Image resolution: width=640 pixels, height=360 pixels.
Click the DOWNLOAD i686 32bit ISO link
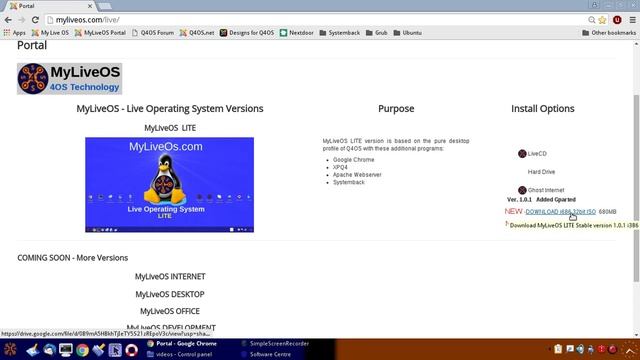pyautogui.click(x=560, y=211)
